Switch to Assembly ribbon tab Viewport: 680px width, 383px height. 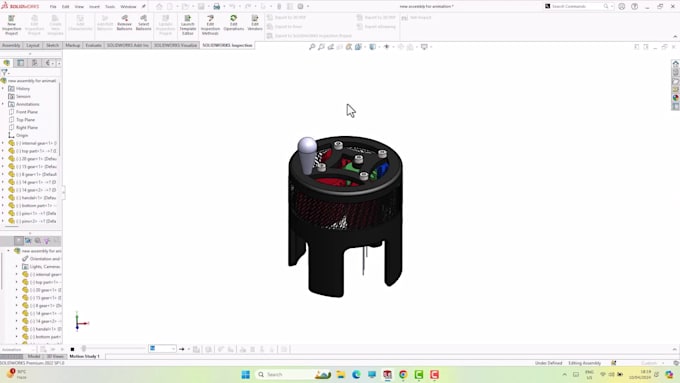[x=11, y=45]
